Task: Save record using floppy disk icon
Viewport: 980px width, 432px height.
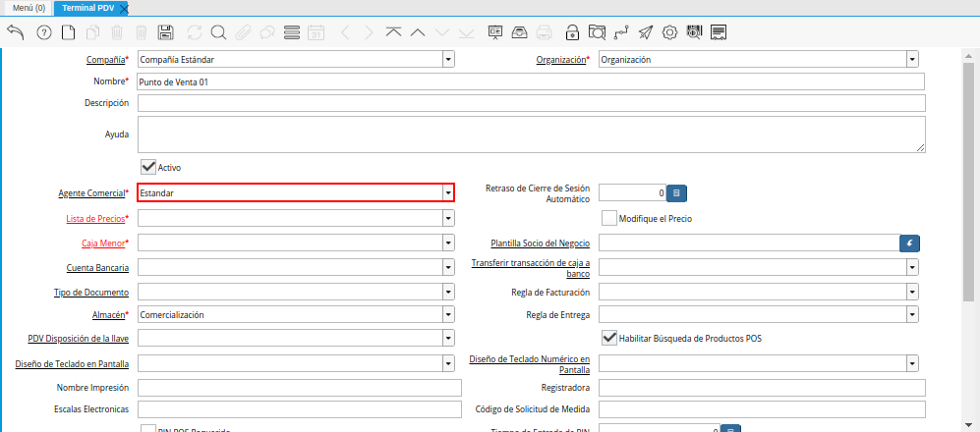Action: (x=166, y=32)
